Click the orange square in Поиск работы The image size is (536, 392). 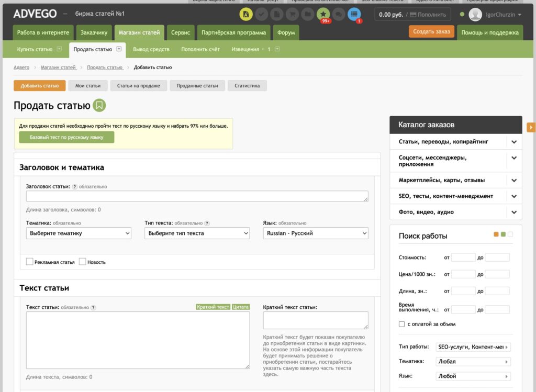496,234
